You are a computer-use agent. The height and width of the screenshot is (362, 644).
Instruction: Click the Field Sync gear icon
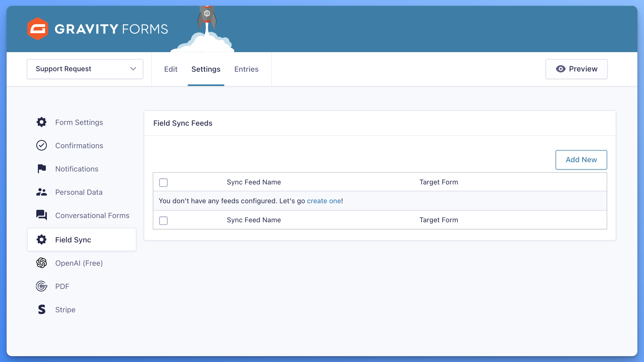(42, 239)
